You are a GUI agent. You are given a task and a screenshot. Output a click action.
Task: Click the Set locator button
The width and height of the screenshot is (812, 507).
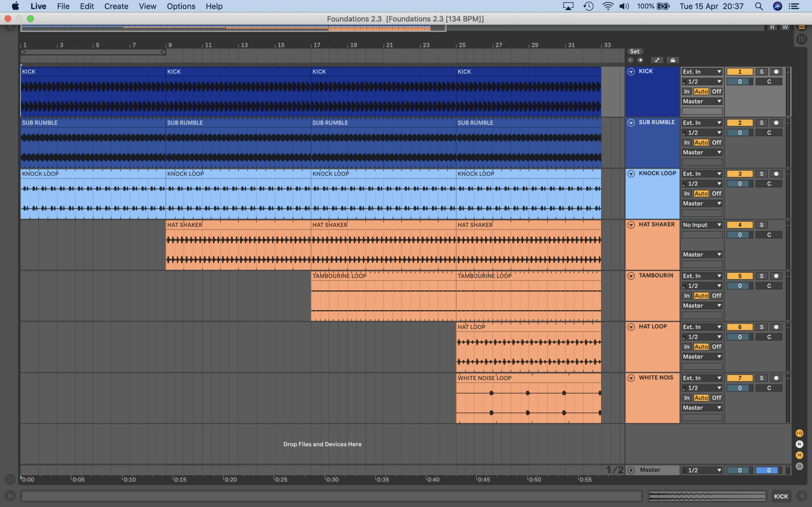point(634,51)
